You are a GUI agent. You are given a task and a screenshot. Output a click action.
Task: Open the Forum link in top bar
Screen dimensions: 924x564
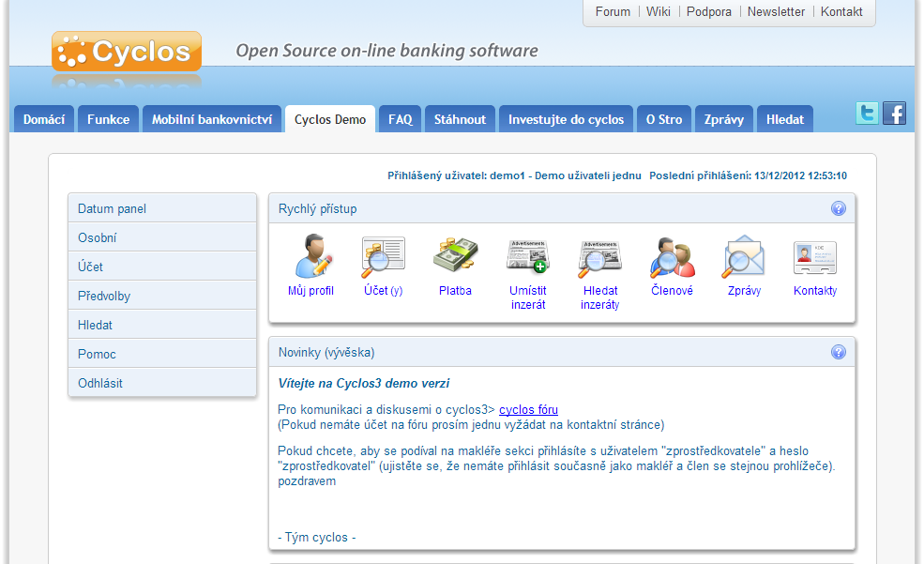pos(613,12)
